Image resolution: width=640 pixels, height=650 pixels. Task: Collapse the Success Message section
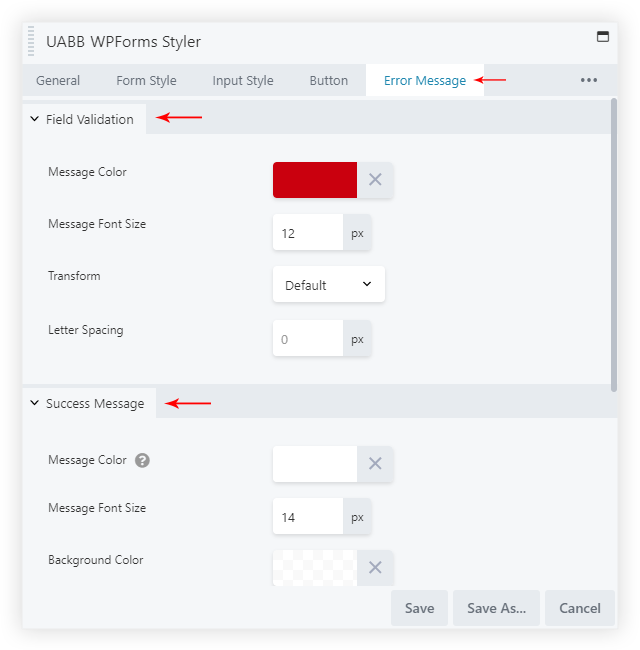[x=35, y=404]
